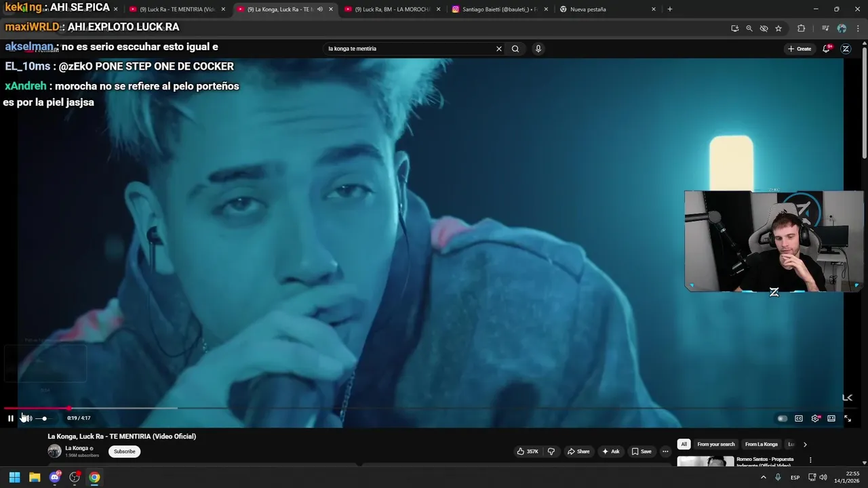
Task: Run search with the magnifier button
Action: [x=515, y=49]
